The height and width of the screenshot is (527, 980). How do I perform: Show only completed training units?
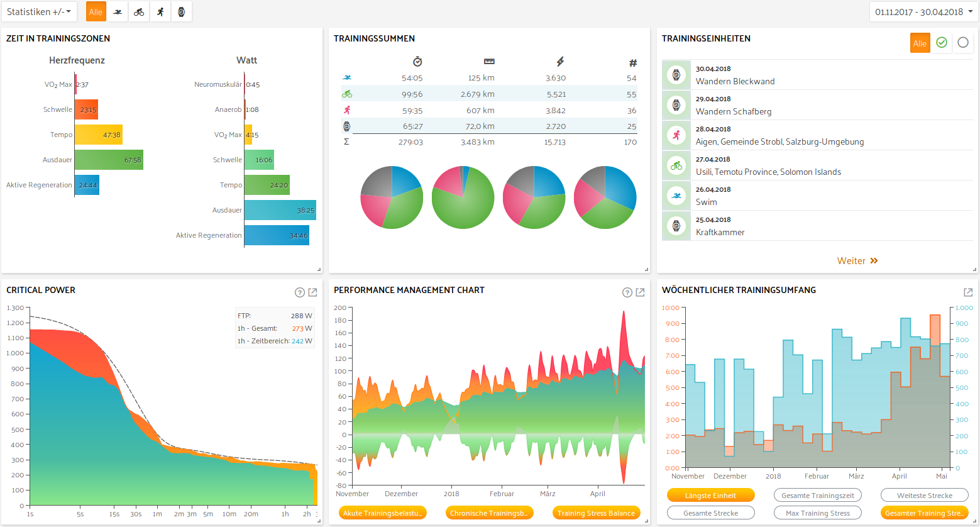coord(942,43)
